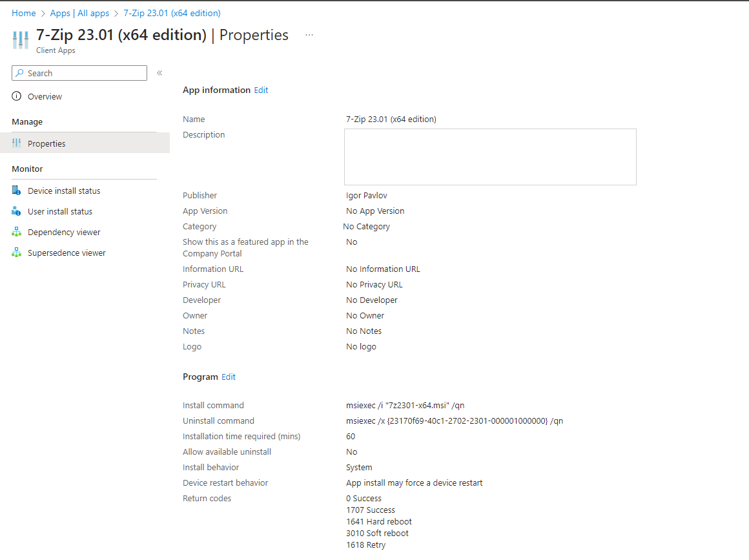The height and width of the screenshot is (560, 749).
Task: Click the User install status icon
Action: [x=17, y=211]
